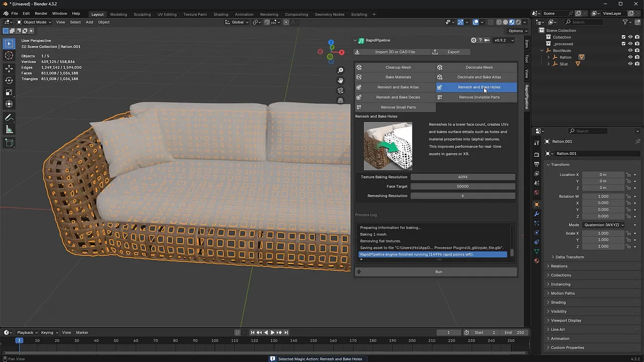
Task: Click the RapidPipeline key/token icon
Action: point(486,40)
